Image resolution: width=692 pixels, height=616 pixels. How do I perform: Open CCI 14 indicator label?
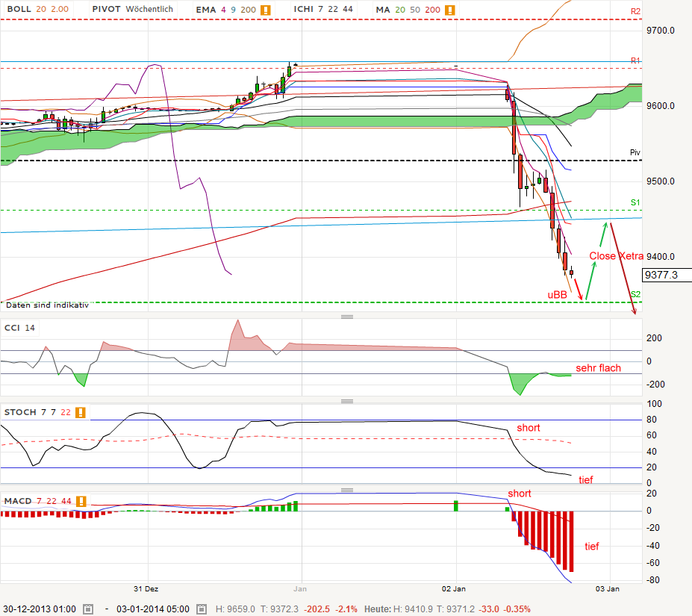pyautogui.click(x=19, y=328)
